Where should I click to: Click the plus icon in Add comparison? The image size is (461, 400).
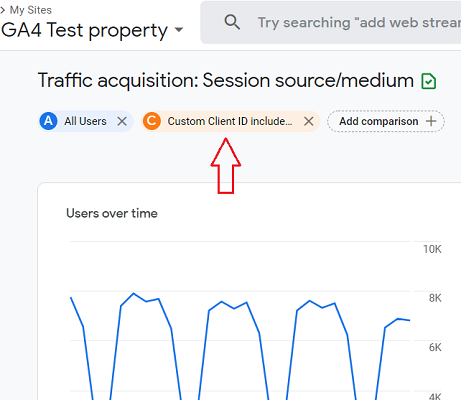coord(431,121)
